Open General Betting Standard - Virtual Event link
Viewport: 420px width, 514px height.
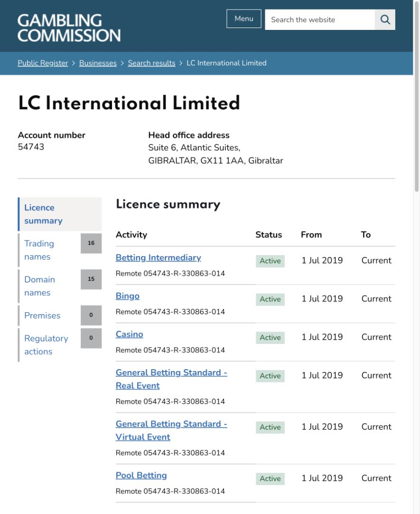point(171,431)
